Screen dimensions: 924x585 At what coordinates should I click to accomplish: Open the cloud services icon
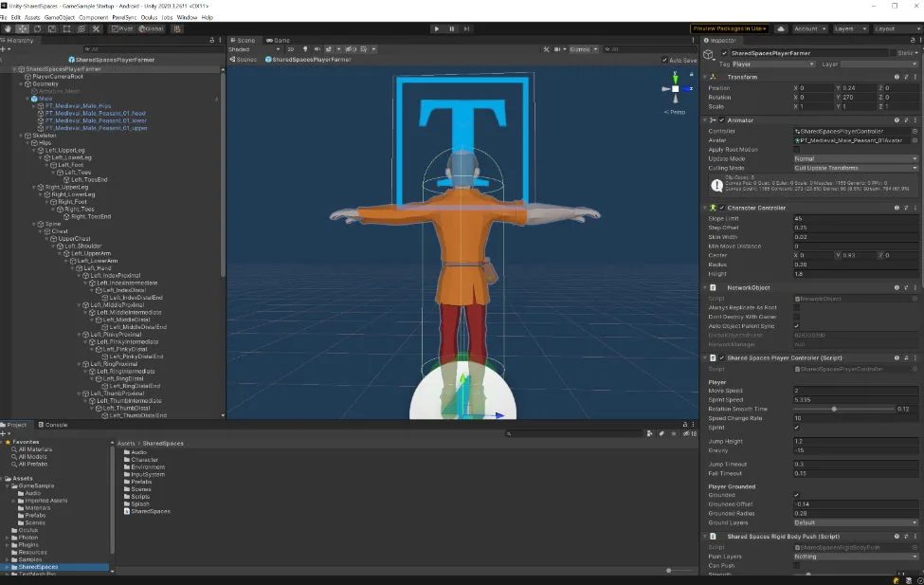[x=781, y=28]
